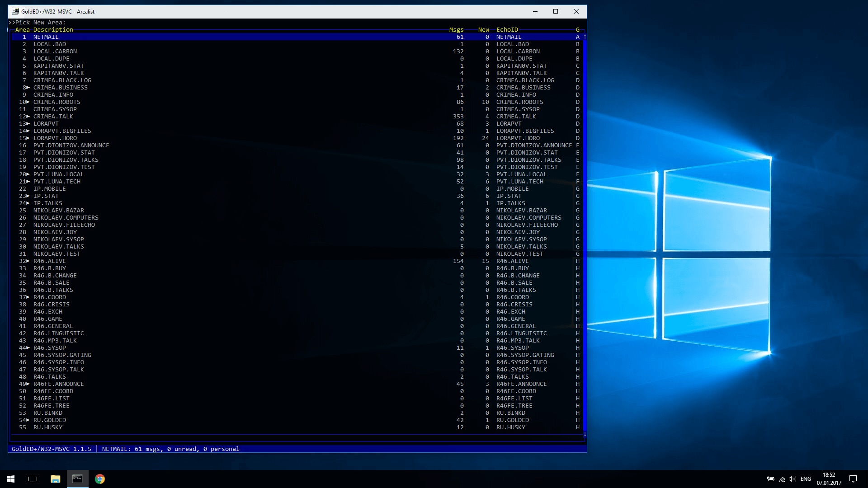Select the NIKOLAEV.COMPUTERS area
Screen dimensions: 868x488
click(297, 218)
